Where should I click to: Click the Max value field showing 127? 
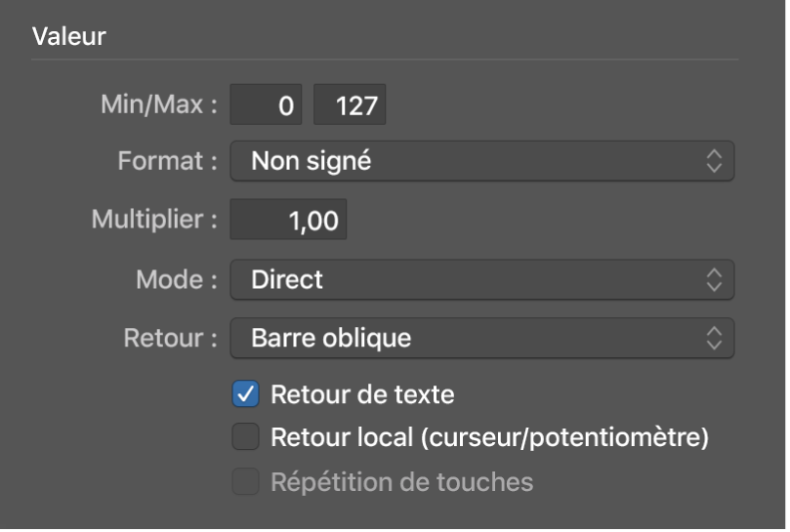tap(351, 105)
